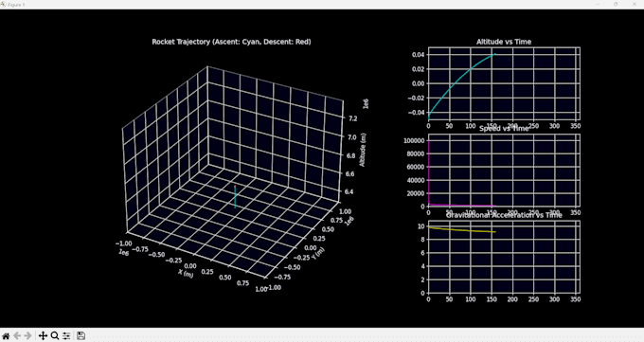
Task: Click the X (m) axis label
Action: click(x=186, y=273)
